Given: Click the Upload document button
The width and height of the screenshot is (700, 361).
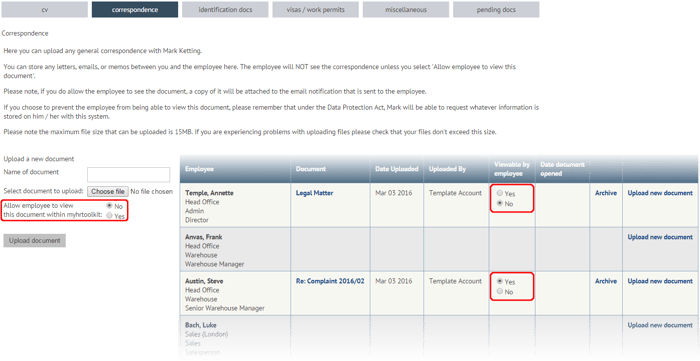Looking at the screenshot, I should pos(34,241).
